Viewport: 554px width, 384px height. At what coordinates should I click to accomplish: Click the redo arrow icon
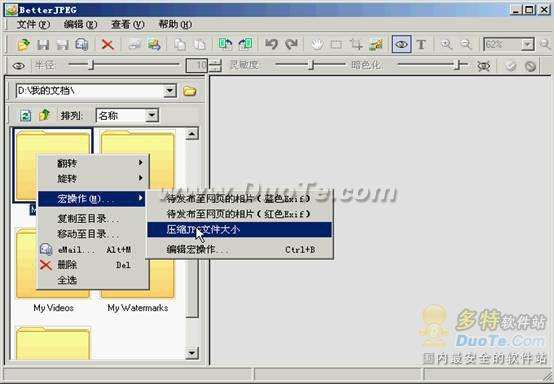(x=291, y=45)
